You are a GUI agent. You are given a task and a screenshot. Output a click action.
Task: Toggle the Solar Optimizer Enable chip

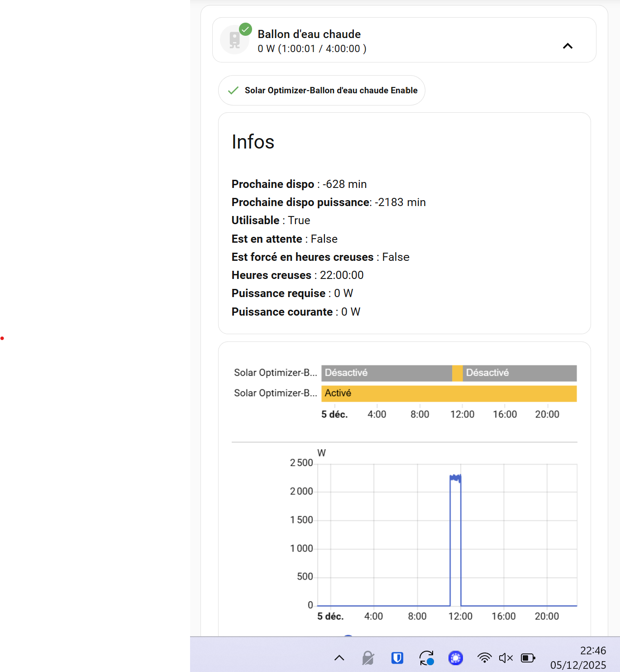(321, 91)
